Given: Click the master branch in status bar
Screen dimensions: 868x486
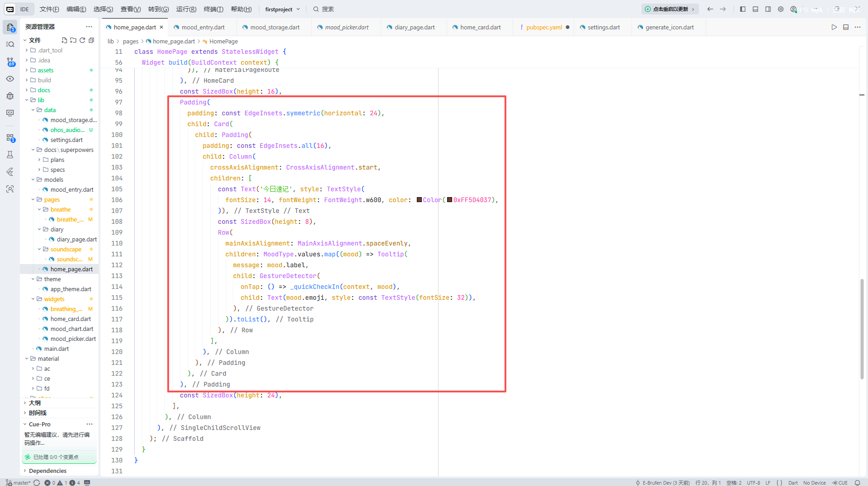Looking at the screenshot, I should point(18,482).
